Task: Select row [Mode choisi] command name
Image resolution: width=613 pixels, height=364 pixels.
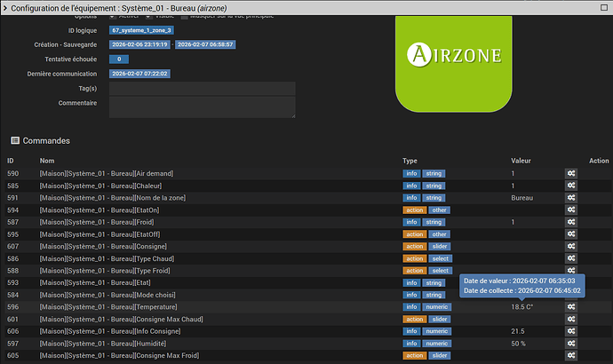Action: point(107,295)
